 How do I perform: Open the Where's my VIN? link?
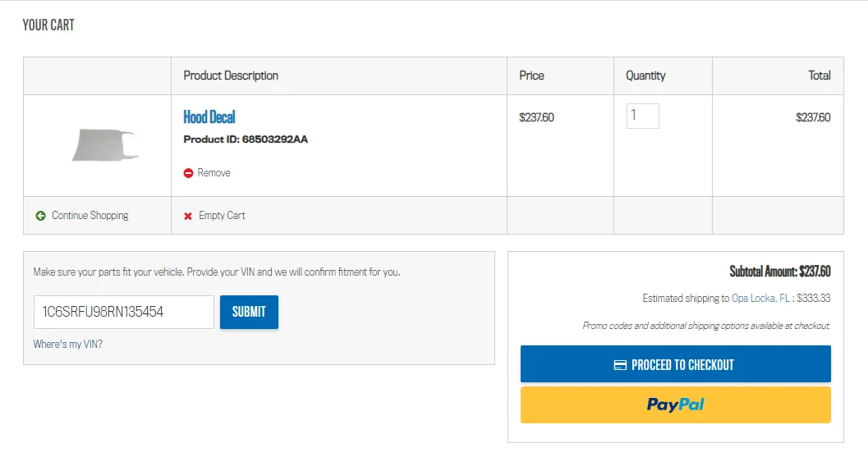coord(68,345)
